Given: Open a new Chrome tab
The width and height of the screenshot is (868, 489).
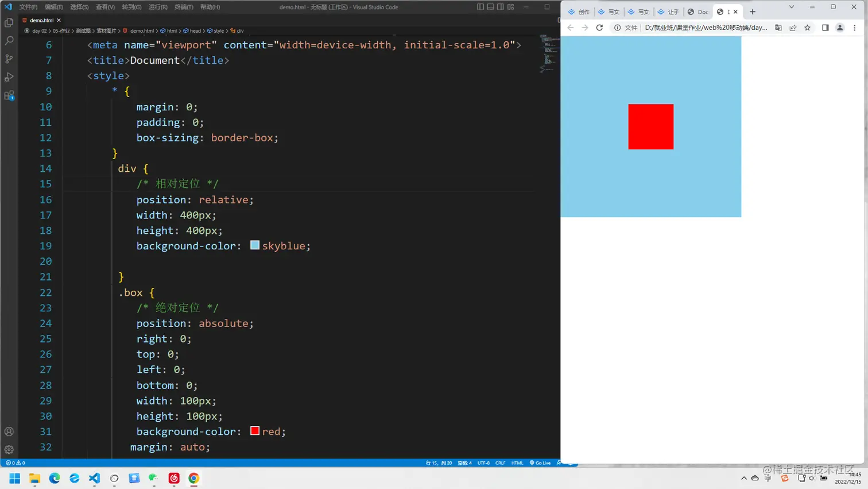Looking at the screenshot, I should (x=753, y=11).
